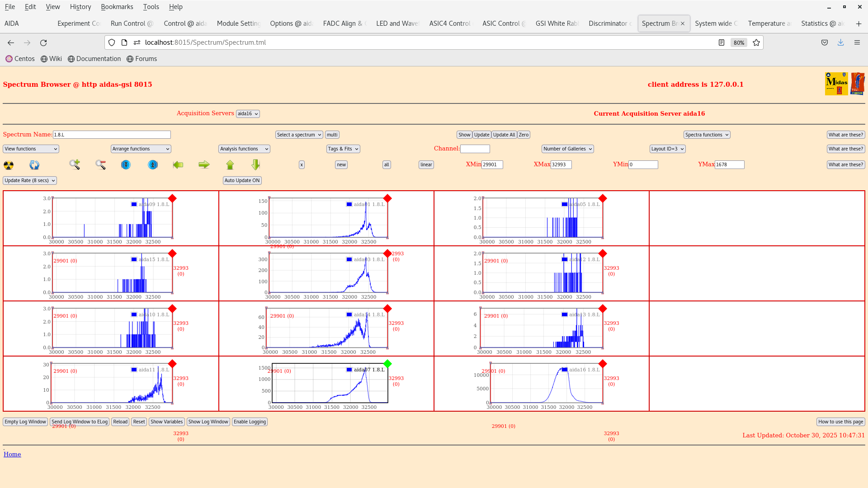Click the zero spectrum radiation icon
The image size is (868, 488).
coord(8,165)
